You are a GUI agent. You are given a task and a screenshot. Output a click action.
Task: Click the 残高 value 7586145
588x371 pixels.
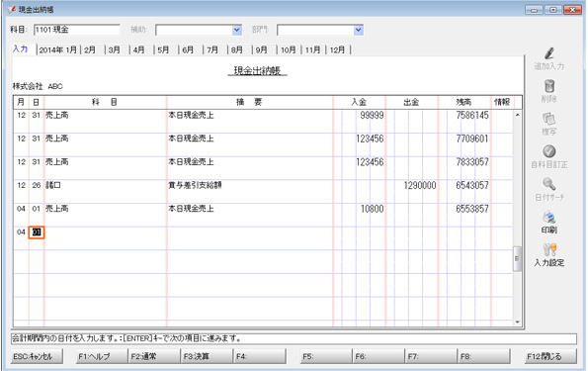[x=472, y=116]
